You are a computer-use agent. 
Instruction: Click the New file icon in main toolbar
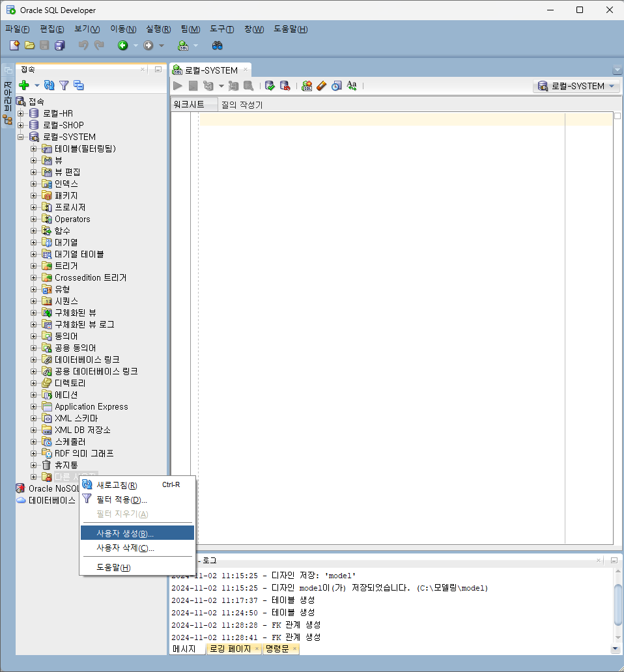tap(14, 45)
